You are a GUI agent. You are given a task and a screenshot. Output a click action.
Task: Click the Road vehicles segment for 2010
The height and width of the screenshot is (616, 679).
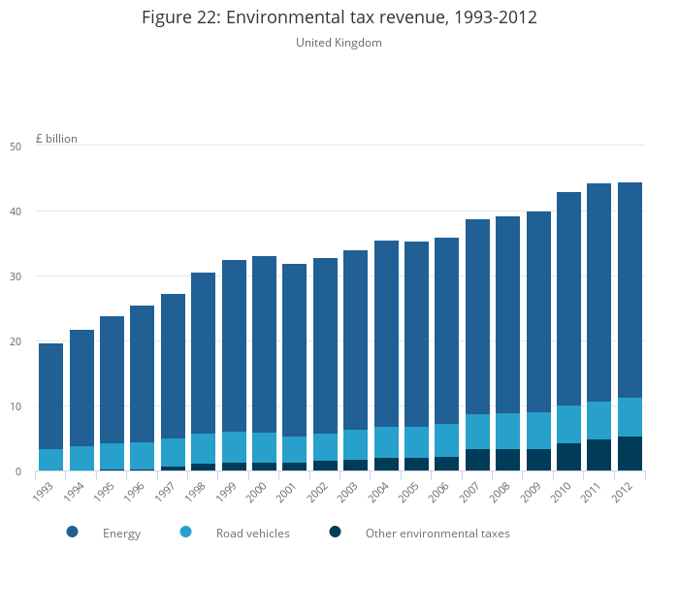pyautogui.click(x=568, y=424)
